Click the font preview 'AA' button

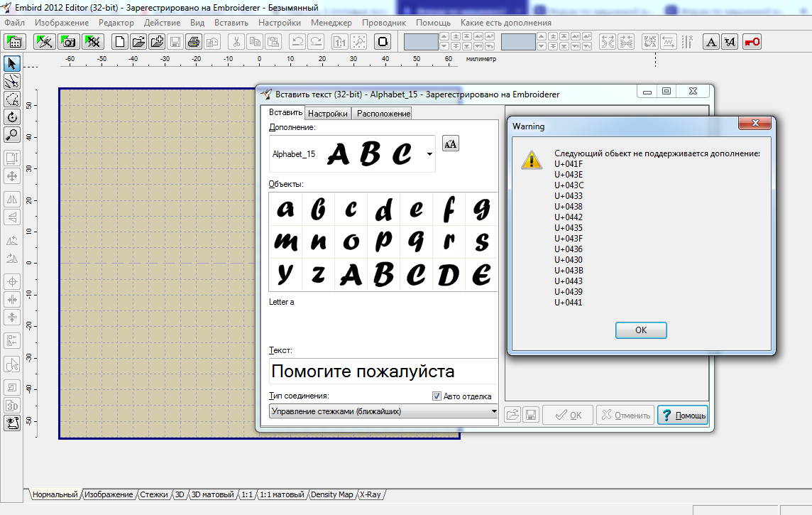[450, 143]
